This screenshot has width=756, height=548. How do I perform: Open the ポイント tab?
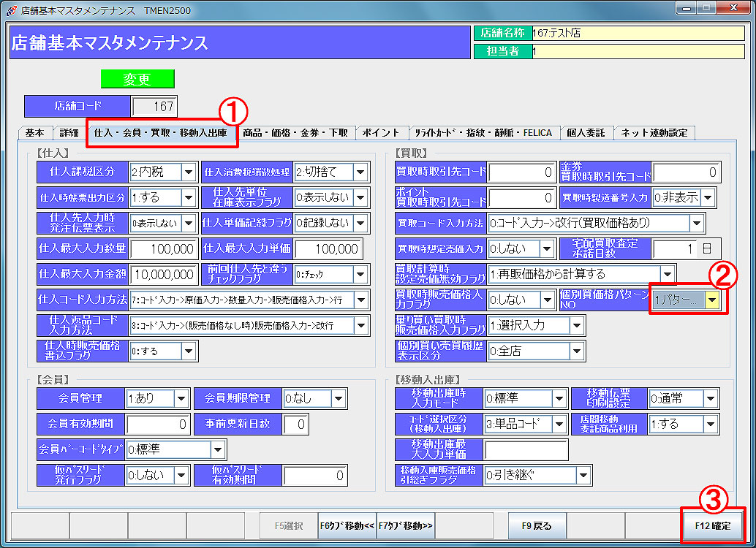[382, 133]
